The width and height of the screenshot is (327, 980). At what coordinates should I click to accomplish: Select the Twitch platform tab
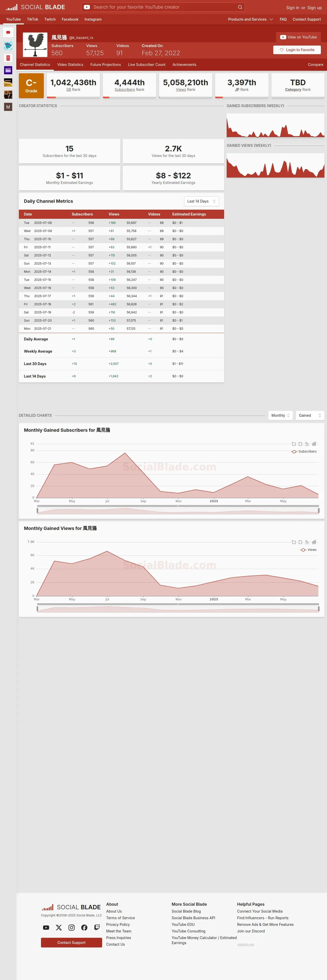click(50, 19)
